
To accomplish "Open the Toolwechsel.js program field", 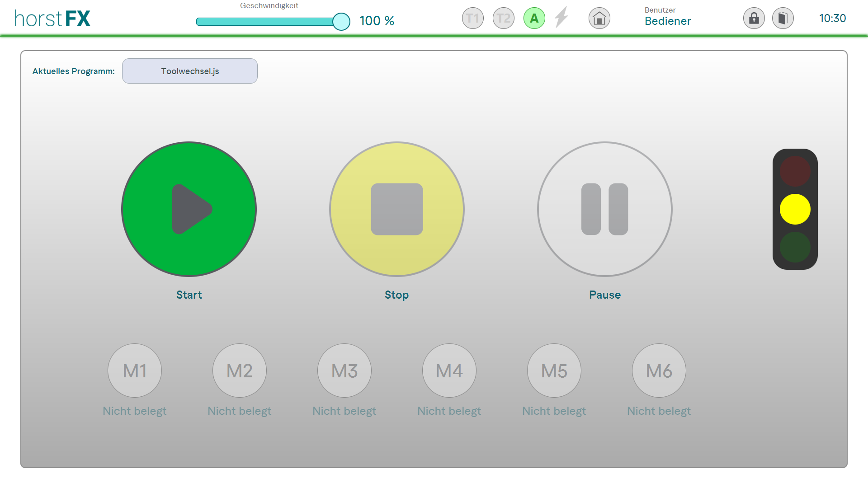I will coord(190,71).
